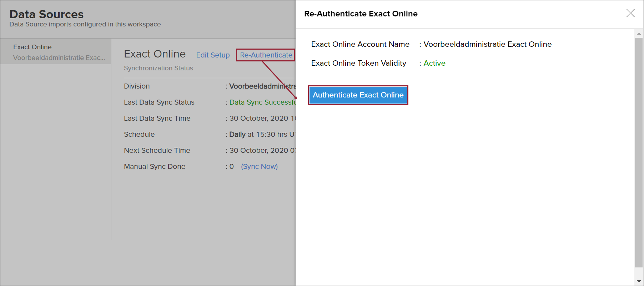644x286 pixels.
Task: Select the Exact Online data source in sidebar
Action: tap(56, 52)
